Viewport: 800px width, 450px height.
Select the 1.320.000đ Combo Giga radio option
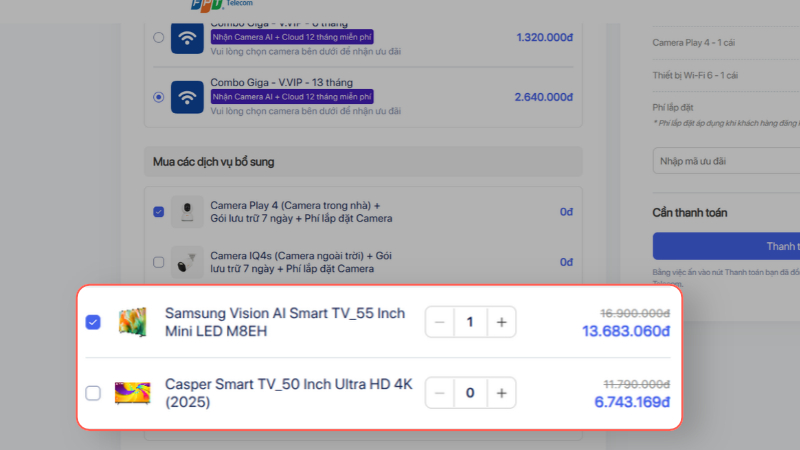point(159,37)
